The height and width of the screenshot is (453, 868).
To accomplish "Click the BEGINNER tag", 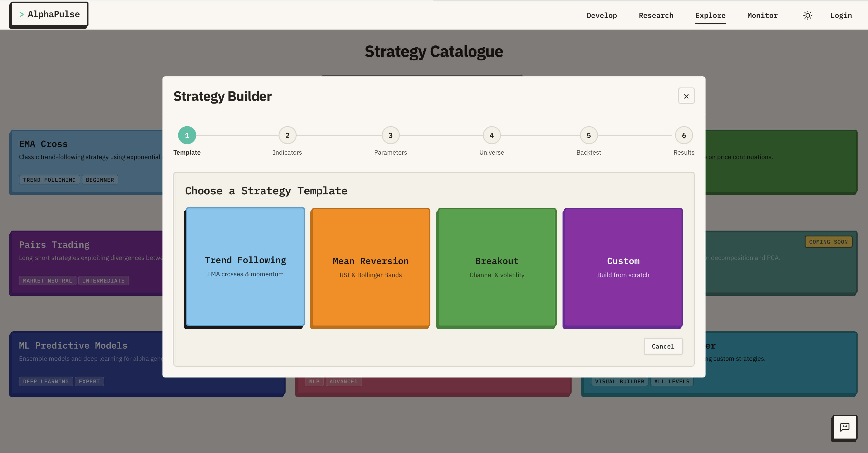I will click(100, 180).
